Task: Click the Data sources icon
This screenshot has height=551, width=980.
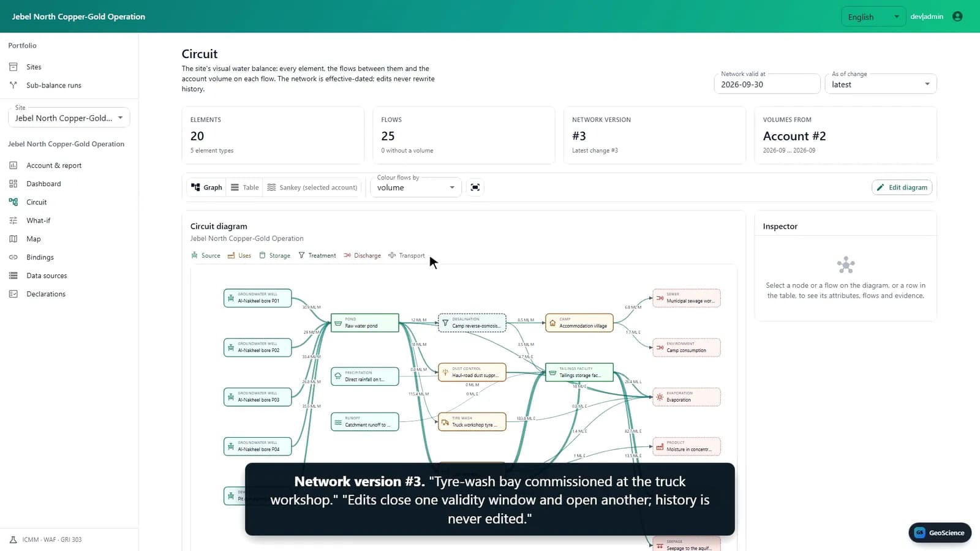Action: [x=13, y=275]
